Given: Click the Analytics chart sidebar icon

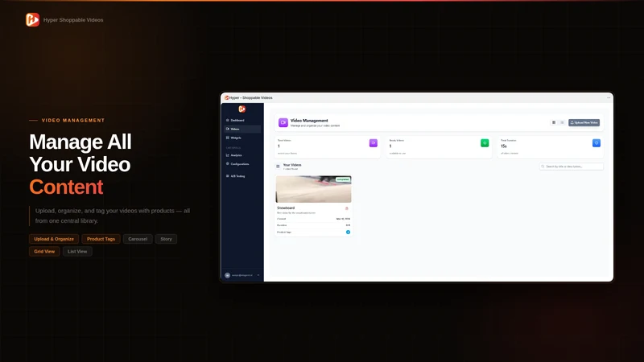Looking at the screenshot, I should (228, 155).
